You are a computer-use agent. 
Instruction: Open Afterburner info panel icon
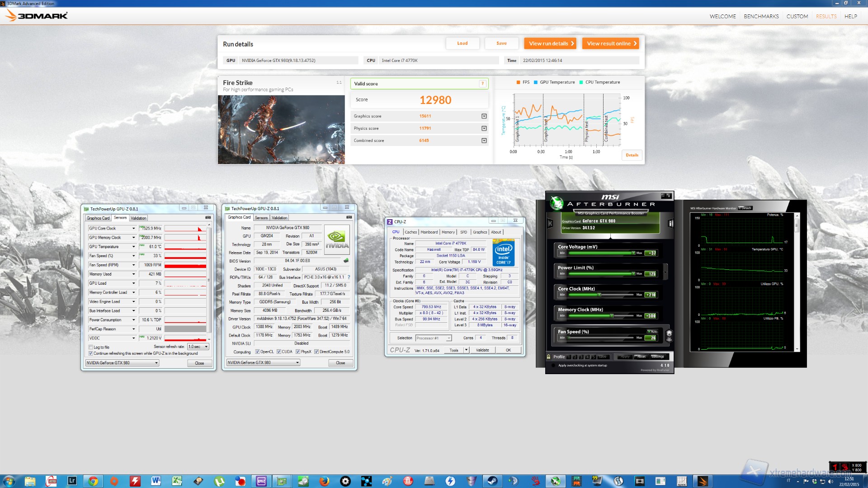click(x=671, y=223)
